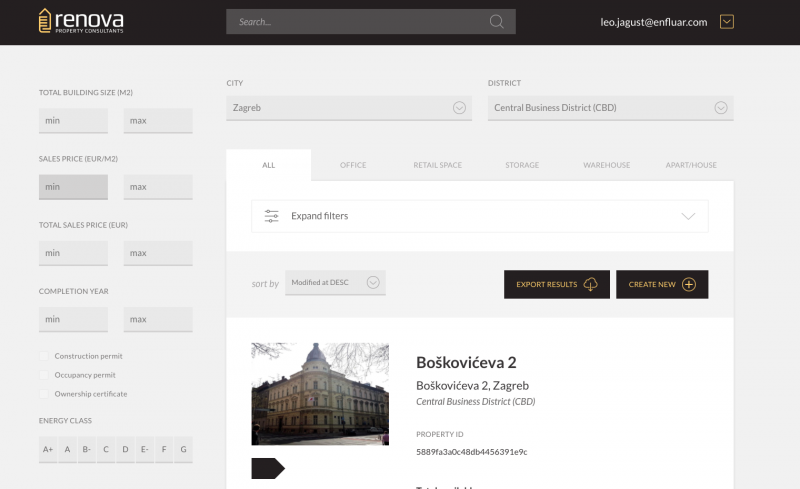Enable the Ownership certificate checkbox
Viewport: 800px width, 489px height.
pyautogui.click(x=44, y=394)
